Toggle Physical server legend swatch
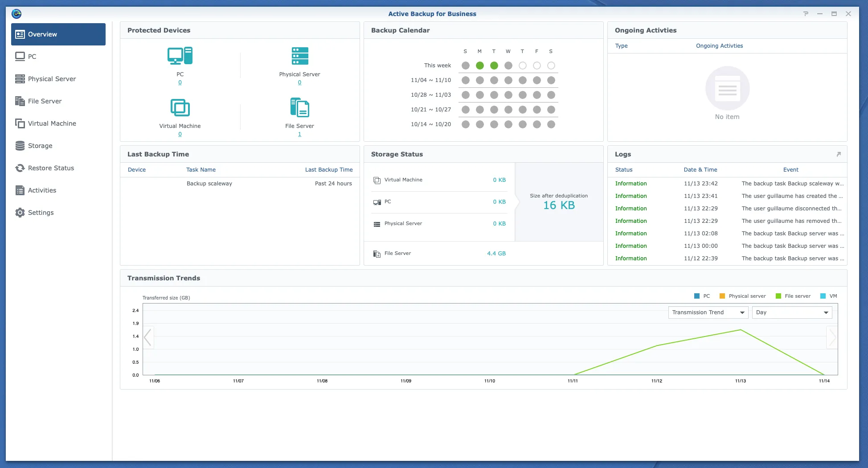 click(x=722, y=296)
